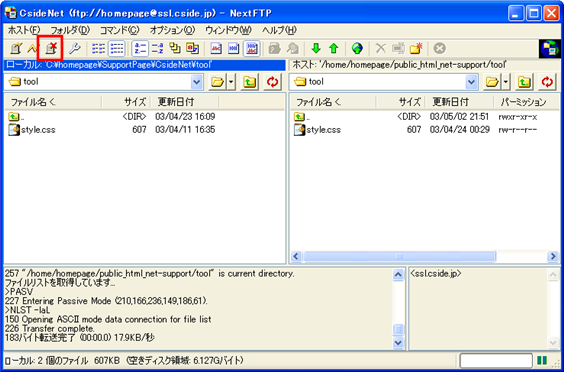Toggle descending z-a sort icon
565x373 pixels.
pos(157,48)
